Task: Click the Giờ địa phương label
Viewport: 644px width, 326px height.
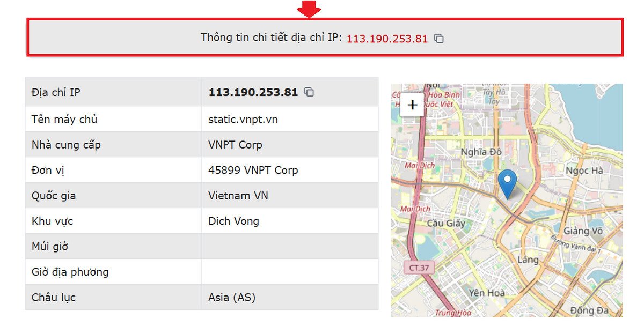Action: [70, 272]
